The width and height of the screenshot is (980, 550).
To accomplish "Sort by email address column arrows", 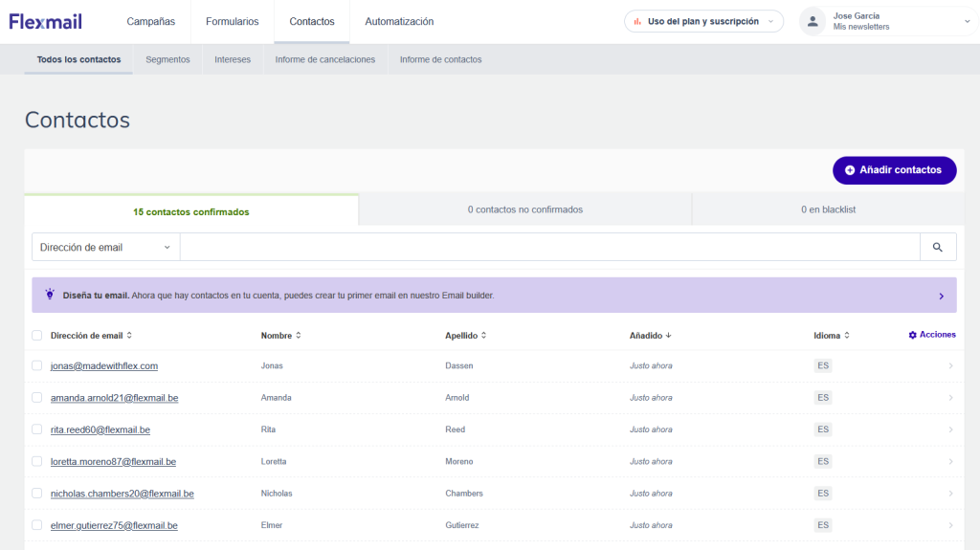I will [129, 336].
